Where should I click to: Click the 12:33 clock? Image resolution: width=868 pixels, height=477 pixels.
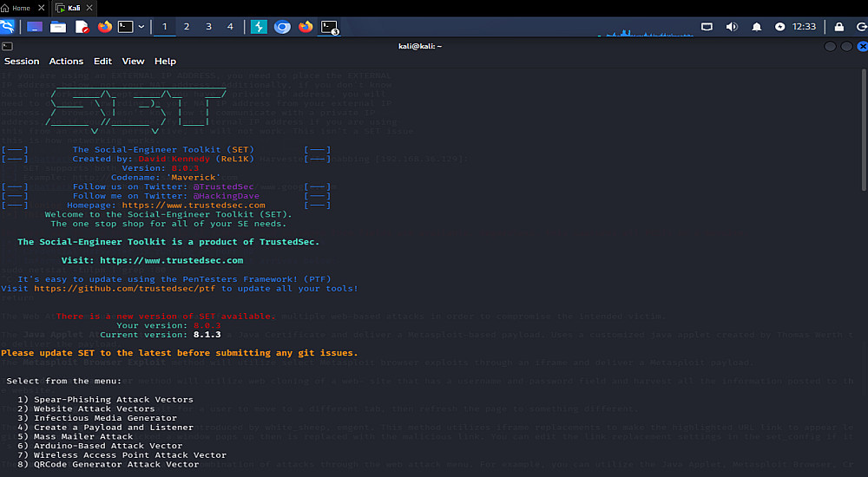804,27
